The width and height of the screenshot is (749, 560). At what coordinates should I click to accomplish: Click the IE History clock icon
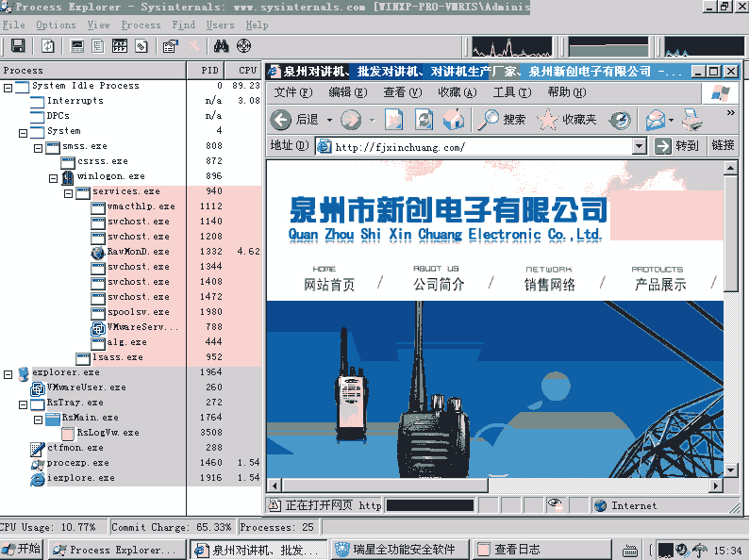click(620, 120)
